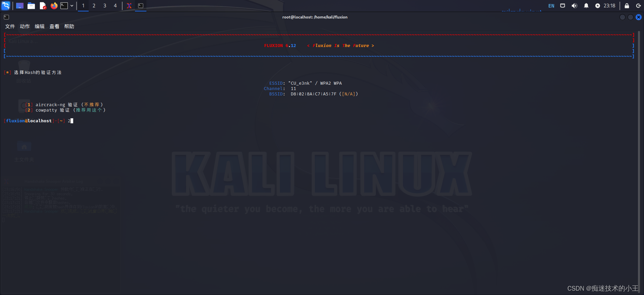This screenshot has width=644, height=295.
Task: Open the 动作 menu
Action: click(25, 27)
